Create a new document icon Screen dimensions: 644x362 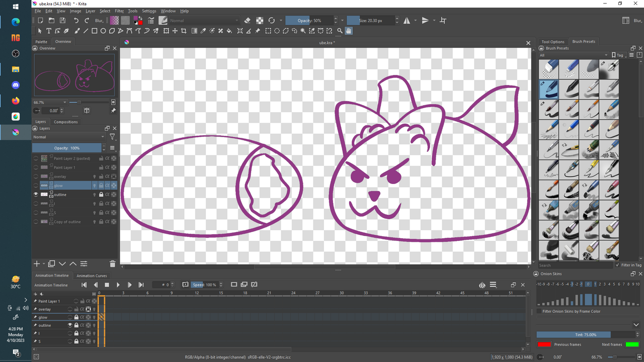click(40, 21)
